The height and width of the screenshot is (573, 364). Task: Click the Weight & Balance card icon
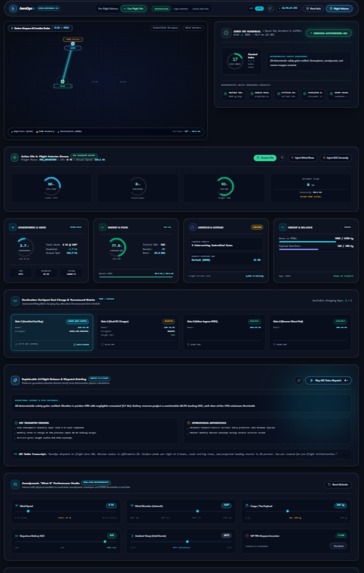tap(283, 227)
